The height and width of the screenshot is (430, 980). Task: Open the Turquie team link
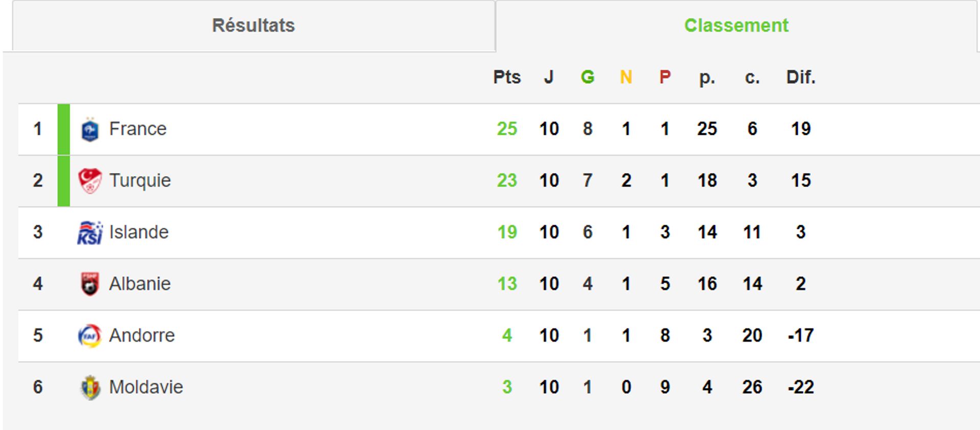(x=140, y=181)
